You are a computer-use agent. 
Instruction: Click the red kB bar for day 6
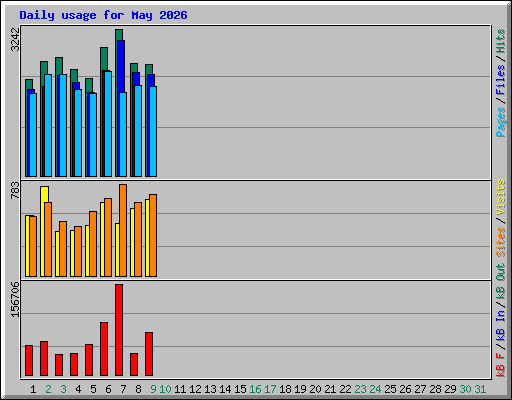[104, 349]
